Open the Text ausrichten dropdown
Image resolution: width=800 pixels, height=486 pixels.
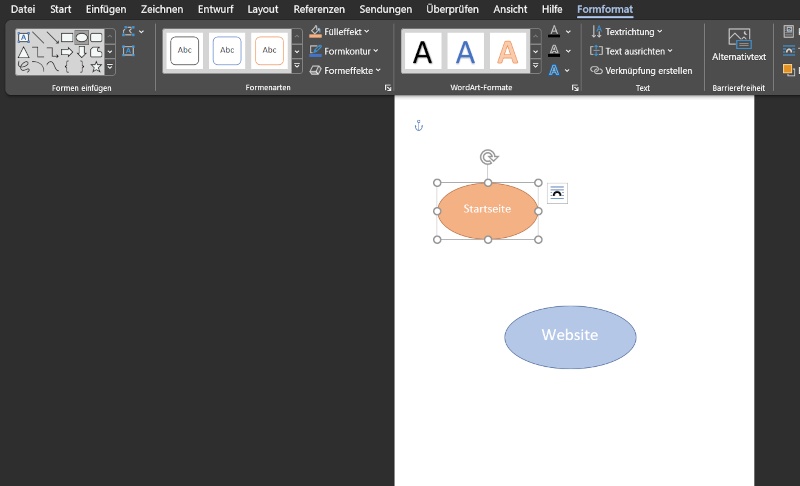[x=631, y=51]
